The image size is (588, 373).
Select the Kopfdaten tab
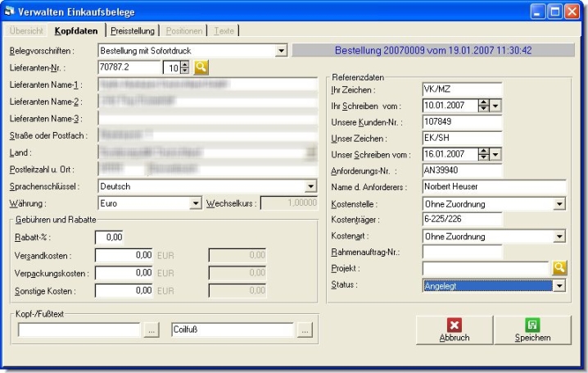point(76,31)
